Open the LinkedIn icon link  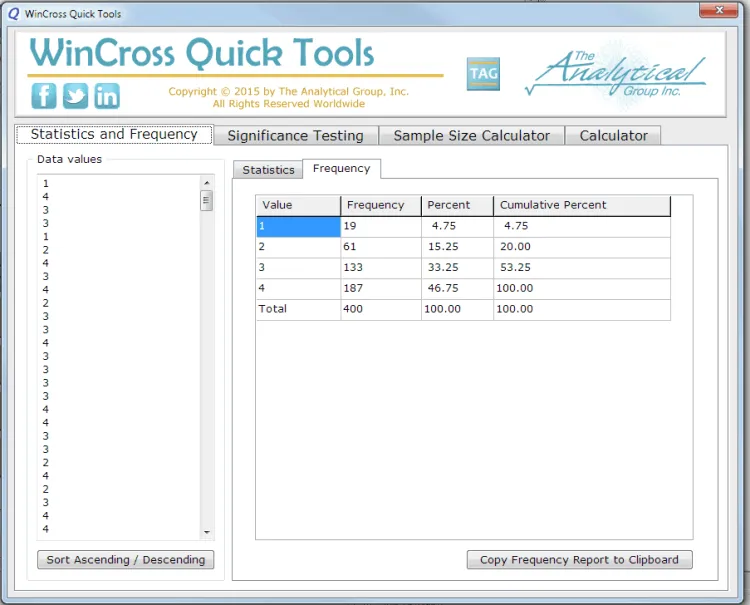[107, 96]
